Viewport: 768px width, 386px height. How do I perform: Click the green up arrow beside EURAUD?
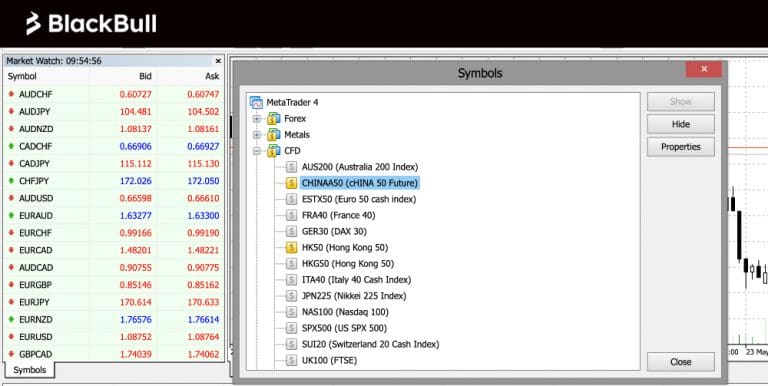11,216
